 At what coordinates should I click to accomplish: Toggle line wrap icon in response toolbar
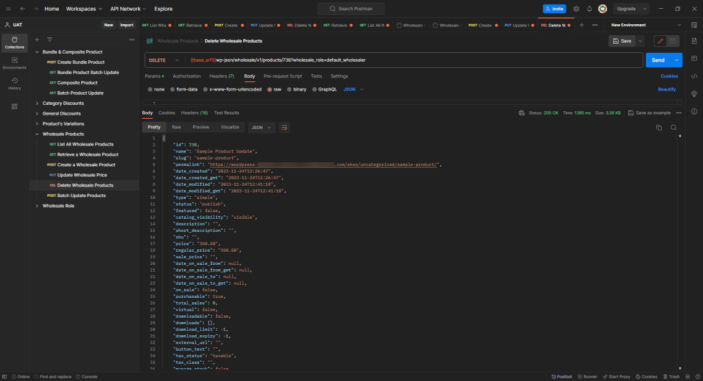[284, 128]
